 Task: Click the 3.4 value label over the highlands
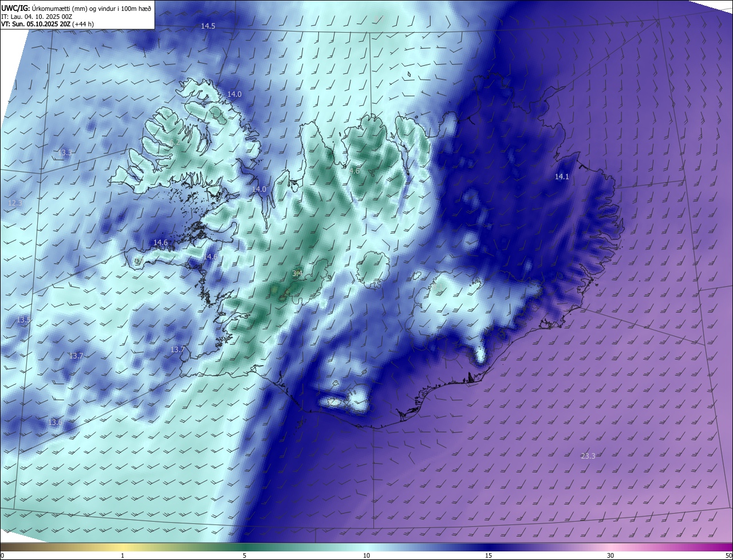click(297, 274)
